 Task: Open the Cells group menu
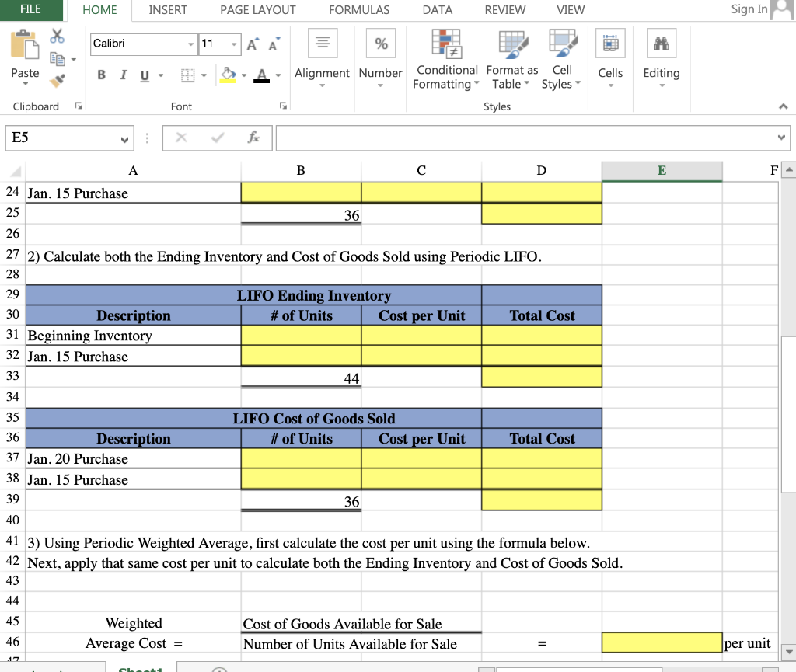(610, 57)
